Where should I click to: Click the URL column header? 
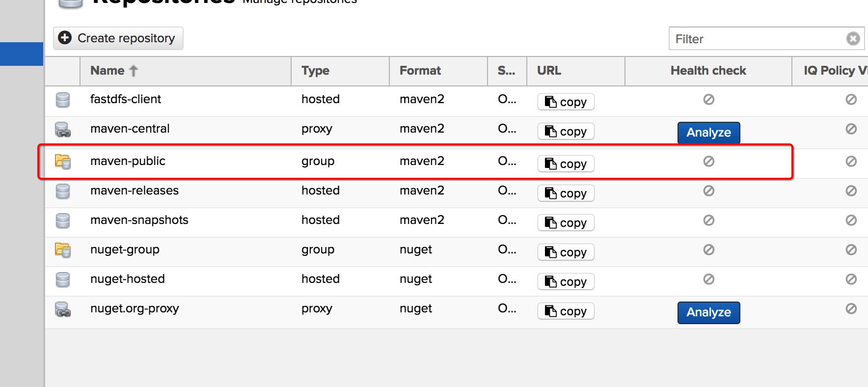549,71
